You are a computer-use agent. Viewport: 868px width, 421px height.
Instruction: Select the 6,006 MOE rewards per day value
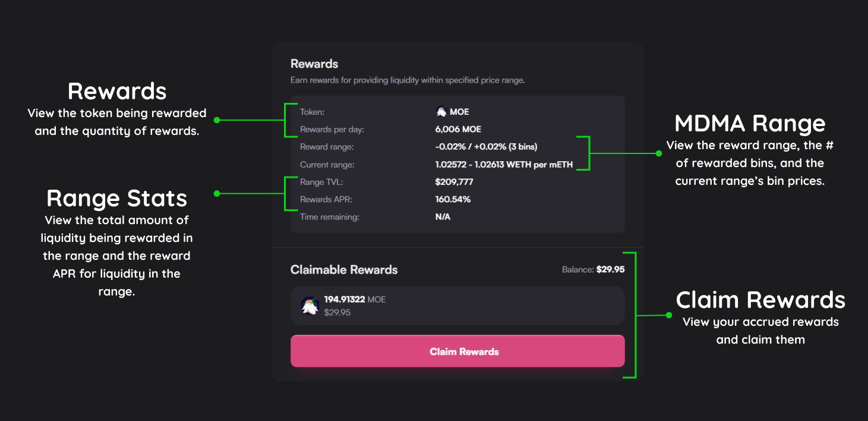pyautogui.click(x=458, y=129)
